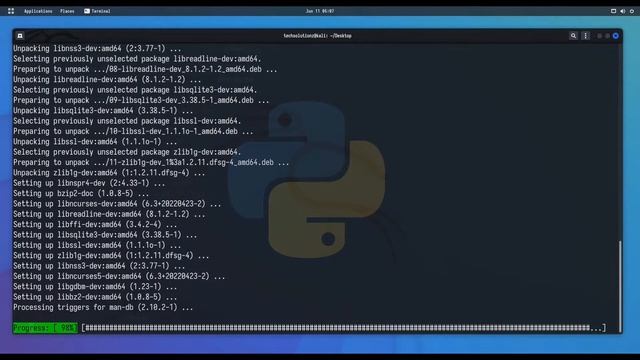The image size is (640, 360).
Task: Click line 'Selecting previously unselected package libreadline-dev:amd64.'
Action: pos(137,59)
